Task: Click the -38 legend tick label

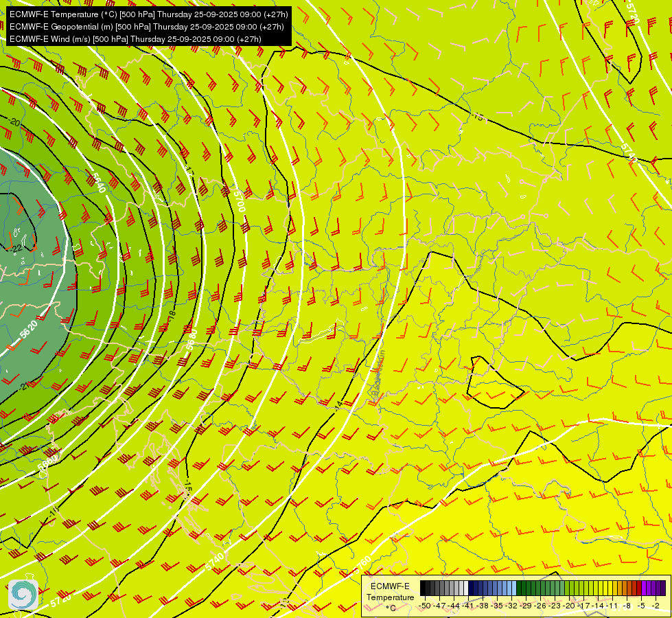Action: point(482,606)
